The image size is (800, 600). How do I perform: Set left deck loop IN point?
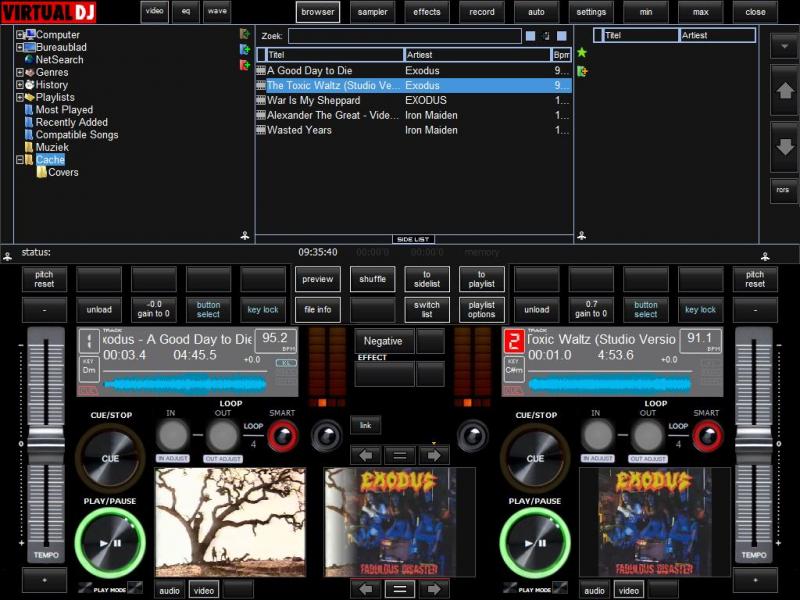pos(172,435)
